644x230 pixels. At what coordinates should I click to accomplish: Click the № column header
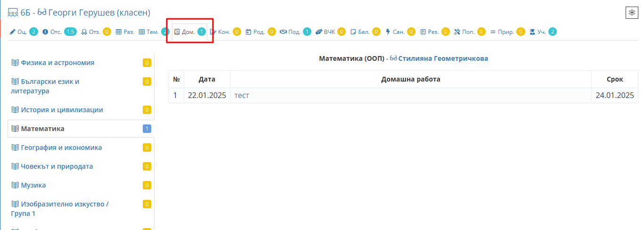177,79
